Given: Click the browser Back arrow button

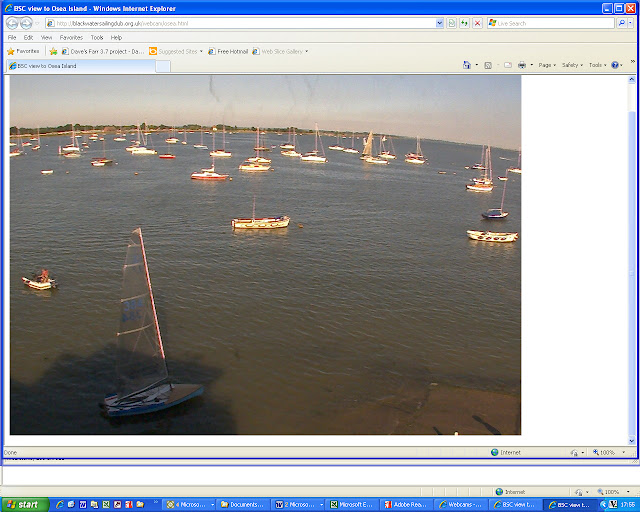Looking at the screenshot, I should (12, 23).
